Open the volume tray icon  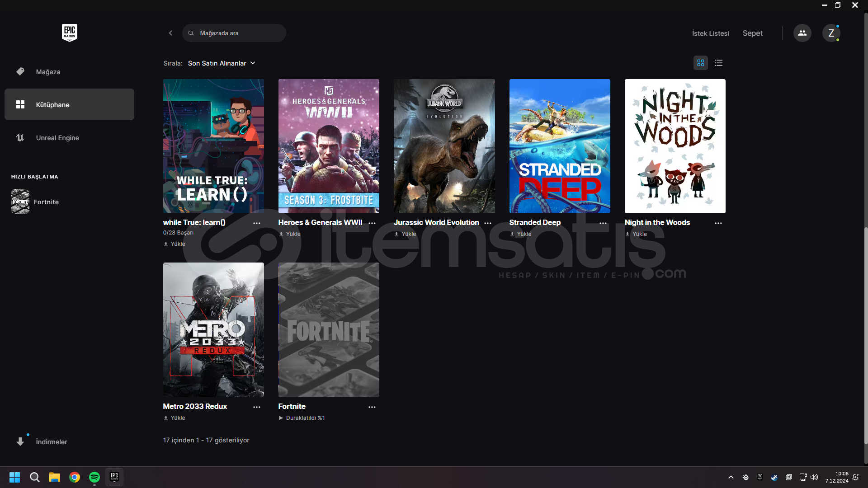click(814, 477)
